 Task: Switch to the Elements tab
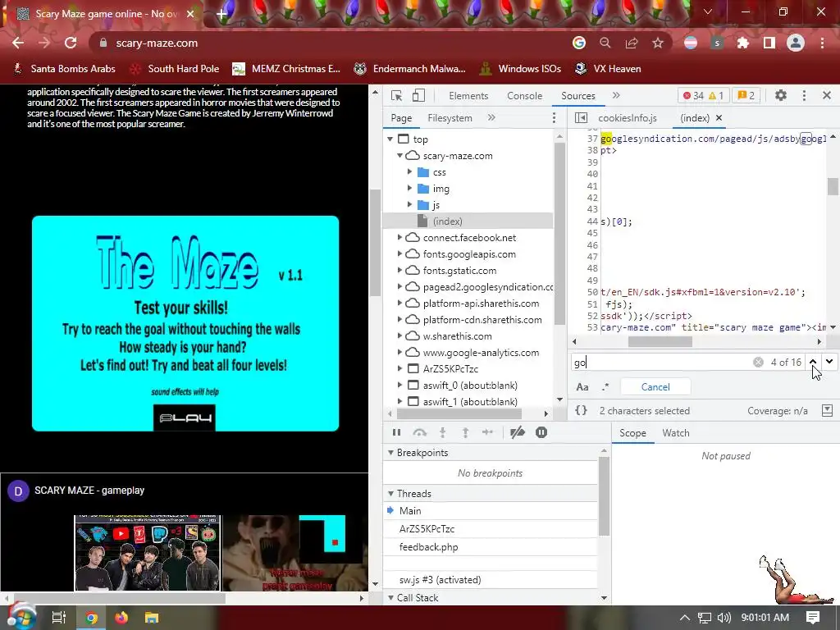pyautogui.click(x=468, y=96)
